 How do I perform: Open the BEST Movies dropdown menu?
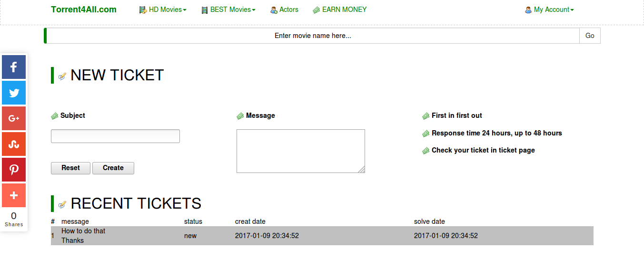228,10
